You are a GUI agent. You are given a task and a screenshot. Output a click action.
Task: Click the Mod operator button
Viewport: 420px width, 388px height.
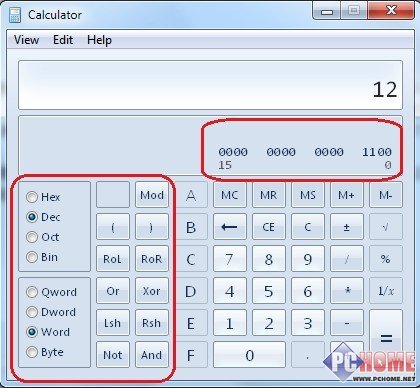[x=152, y=195]
